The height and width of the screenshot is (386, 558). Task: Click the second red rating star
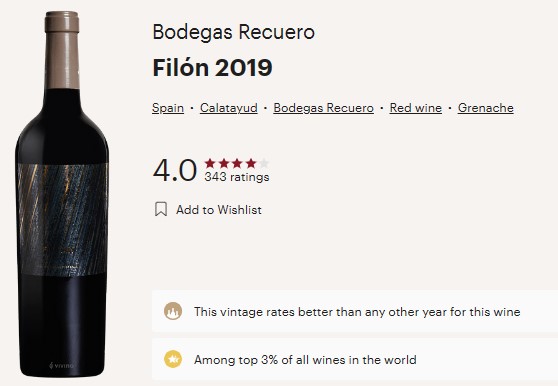[223, 163]
